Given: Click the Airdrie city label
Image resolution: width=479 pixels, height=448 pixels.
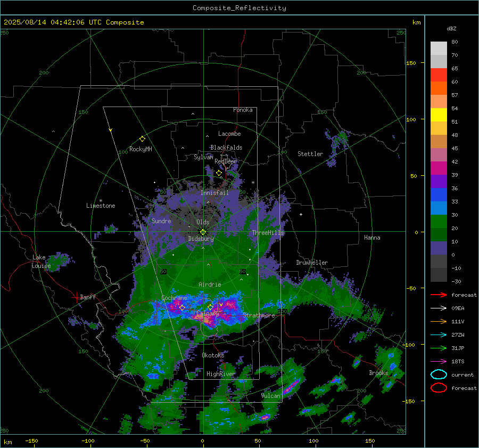Looking at the screenshot, I should [210, 284].
